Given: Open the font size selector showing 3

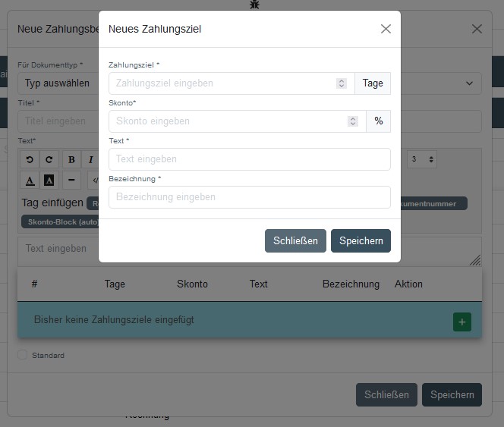Looking at the screenshot, I should tap(422, 159).
